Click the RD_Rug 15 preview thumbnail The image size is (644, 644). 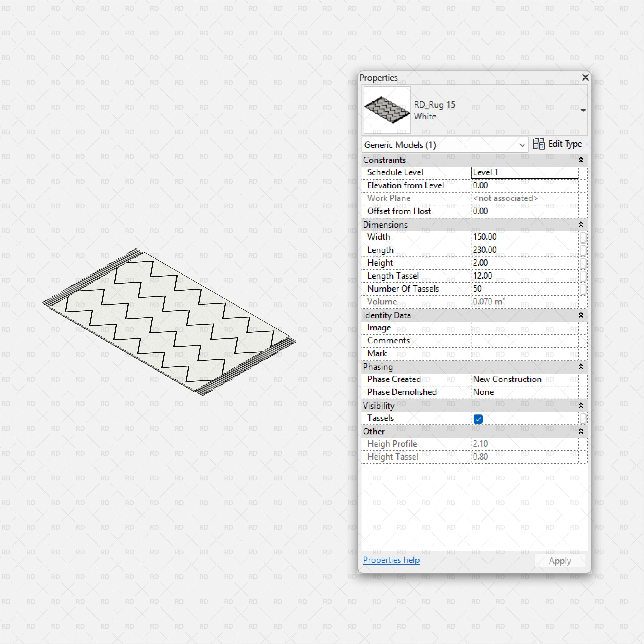point(387,110)
